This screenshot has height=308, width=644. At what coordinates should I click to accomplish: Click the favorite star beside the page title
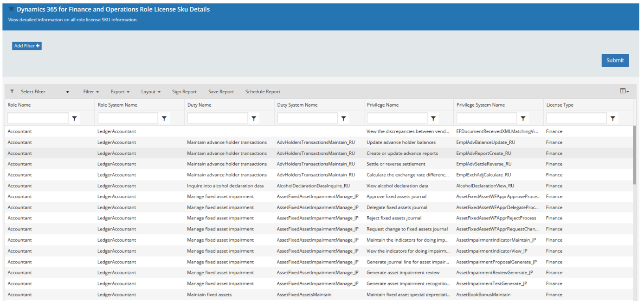12,9
